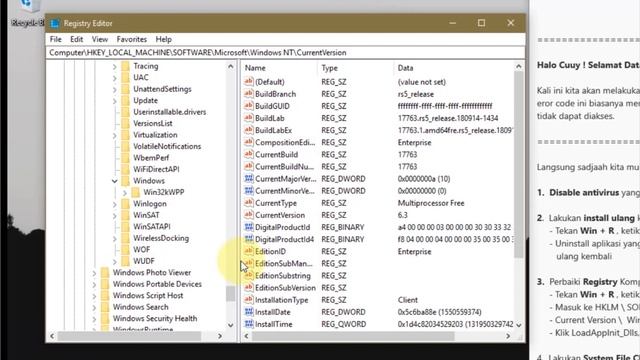Click the InstallDate DWORD icon
Viewport: 640px width, 360px height.
249,312
